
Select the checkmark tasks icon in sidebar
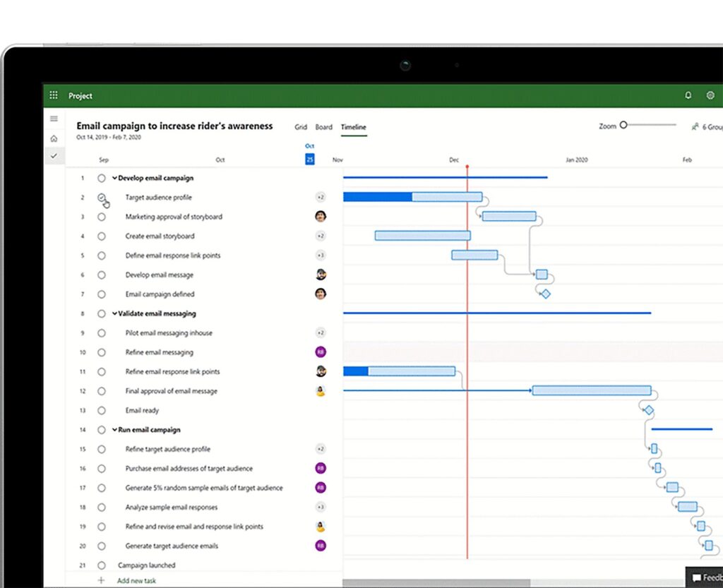click(x=54, y=156)
